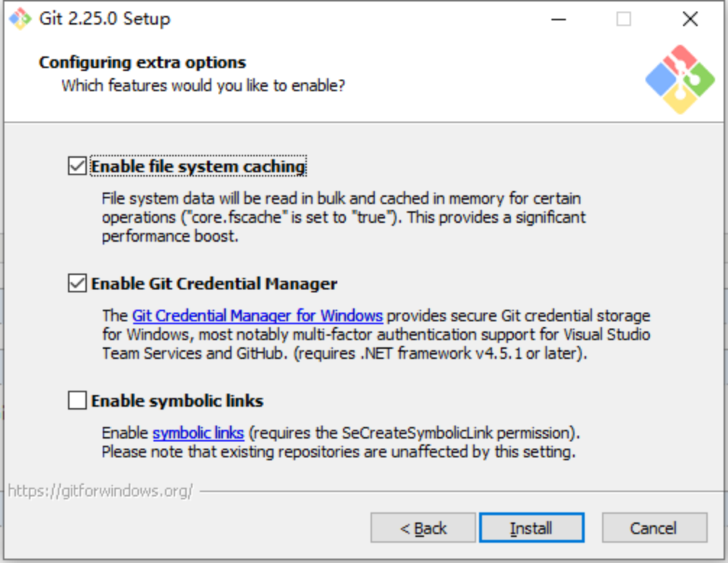Click the greyed-out maximize window button
Viewport: 728px width, 563px height.
624,19
